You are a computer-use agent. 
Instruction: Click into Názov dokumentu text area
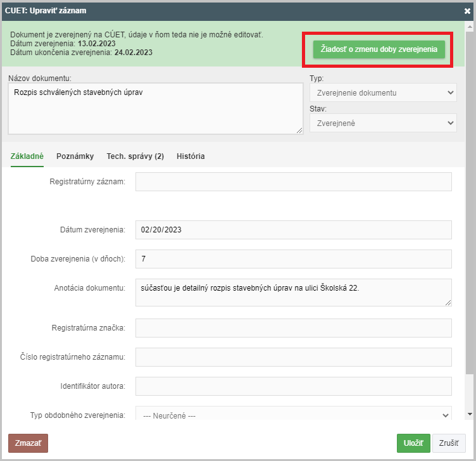155,108
